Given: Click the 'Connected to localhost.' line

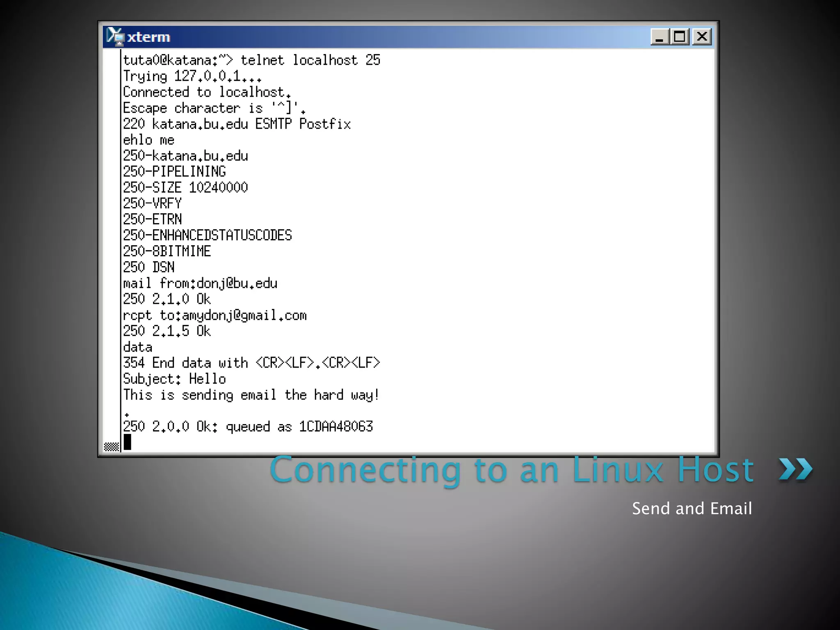Looking at the screenshot, I should coord(207,92).
